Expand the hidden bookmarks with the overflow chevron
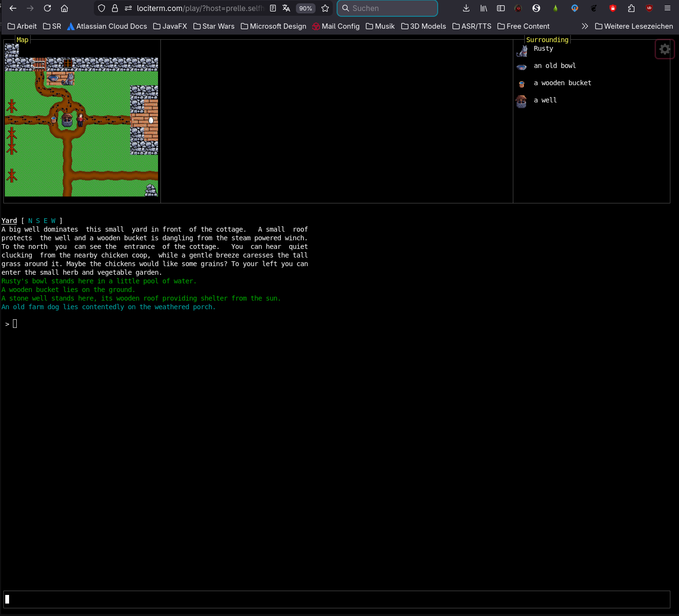The height and width of the screenshot is (616, 679). [585, 26]
